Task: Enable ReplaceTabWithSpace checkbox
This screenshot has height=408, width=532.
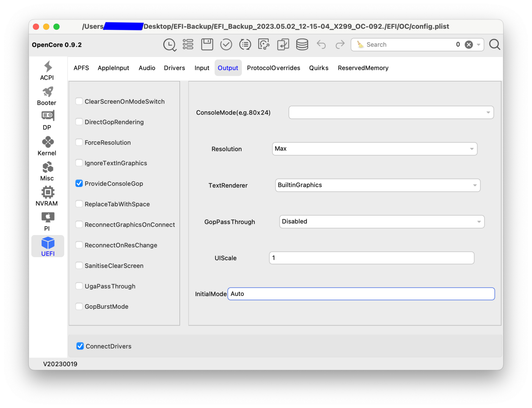Action: tap(79, 204)
